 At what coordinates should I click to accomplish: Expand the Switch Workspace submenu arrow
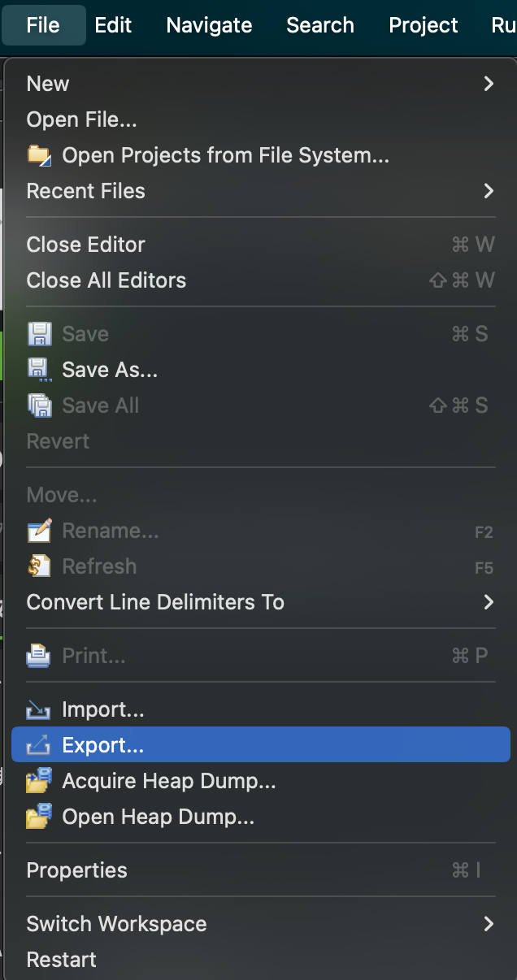[489, 924]
